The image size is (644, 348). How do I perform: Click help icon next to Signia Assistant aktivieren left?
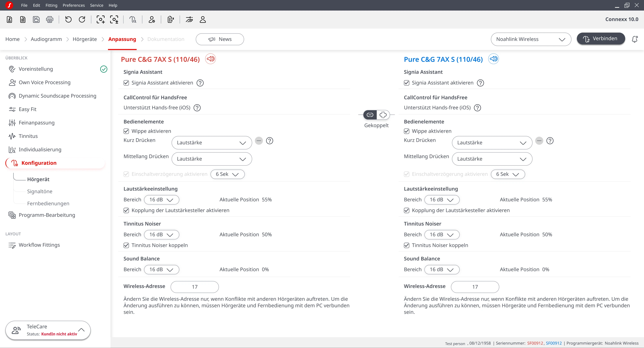pyautogui.click(x=200, y=83)
